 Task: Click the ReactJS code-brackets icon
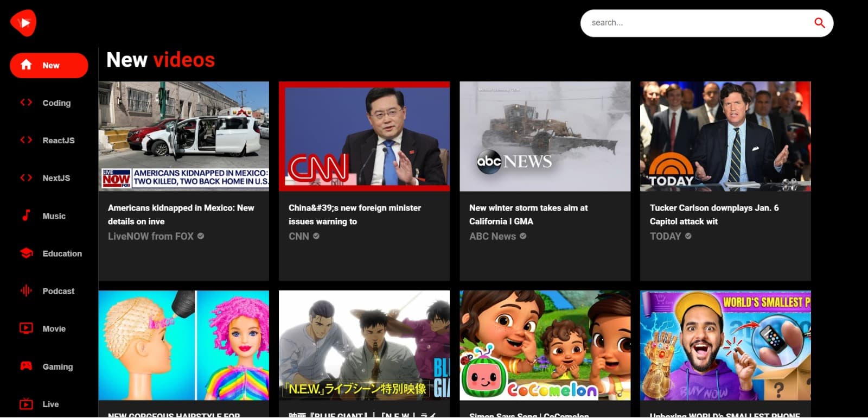26,140
